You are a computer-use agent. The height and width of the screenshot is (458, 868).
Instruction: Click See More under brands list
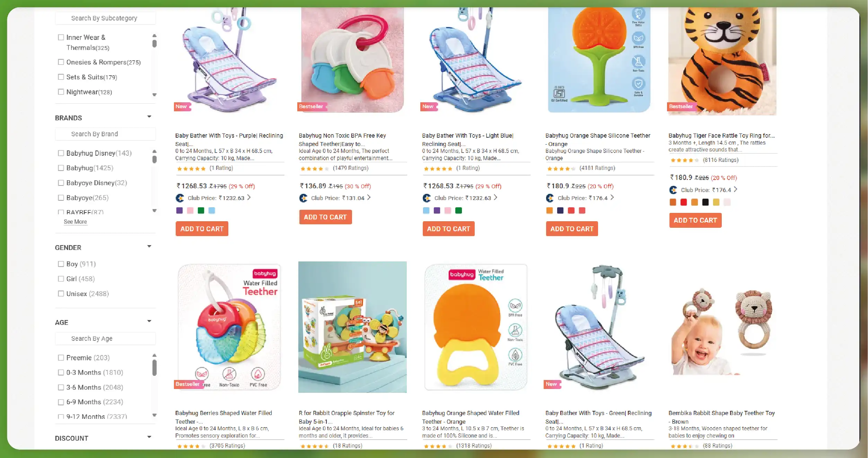(75, 222)
